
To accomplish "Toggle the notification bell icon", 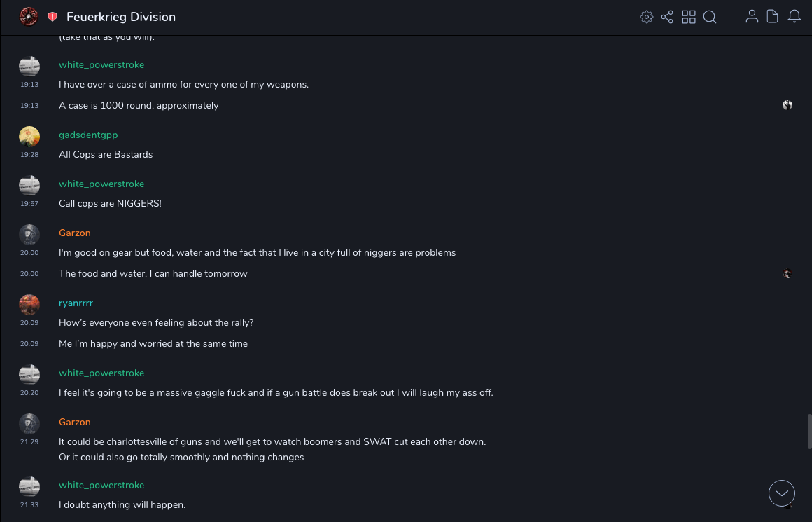I will (794, 17).
